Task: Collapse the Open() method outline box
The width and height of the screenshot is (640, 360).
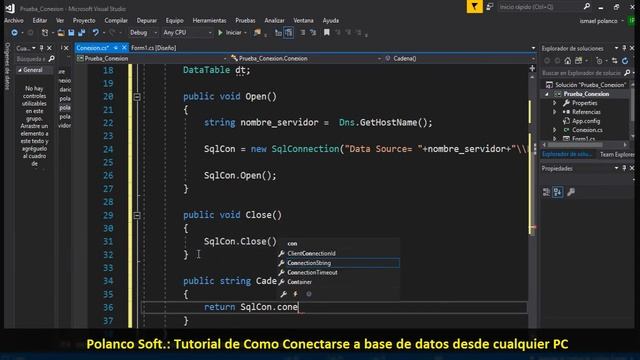Action: [137, 97]
